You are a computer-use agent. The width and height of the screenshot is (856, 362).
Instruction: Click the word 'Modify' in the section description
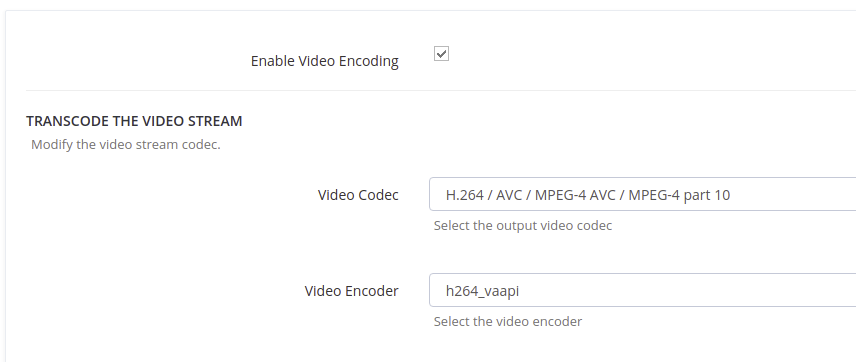point(51,145)
